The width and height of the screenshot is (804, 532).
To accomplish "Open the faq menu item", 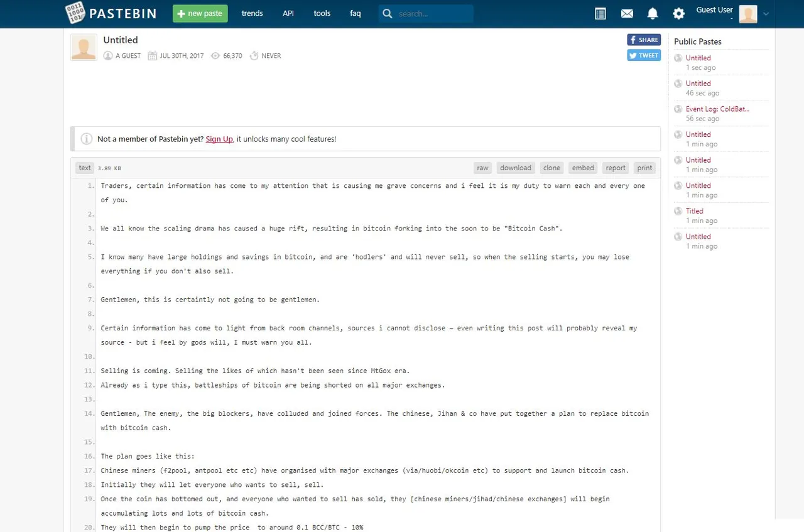I will 356,13.
